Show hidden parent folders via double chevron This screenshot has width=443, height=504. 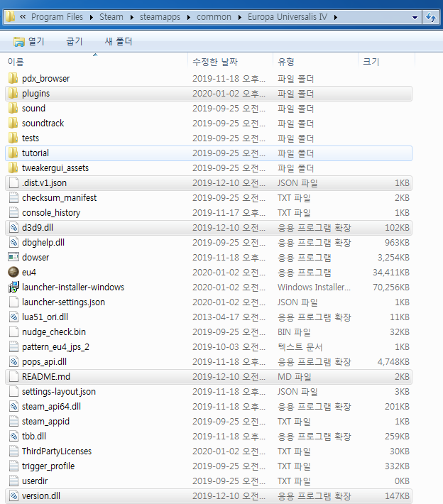23,17
